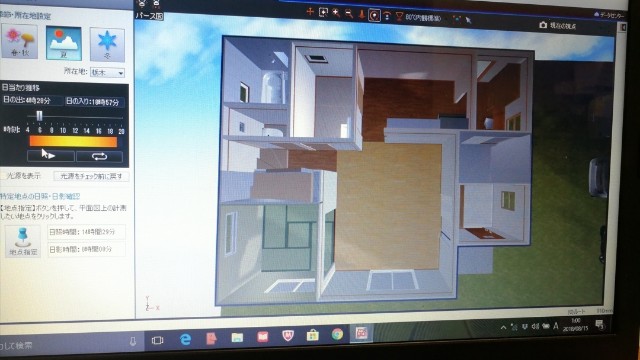Select the zoom region tool
Screen dimensions: 640x360
coord(323,13)
